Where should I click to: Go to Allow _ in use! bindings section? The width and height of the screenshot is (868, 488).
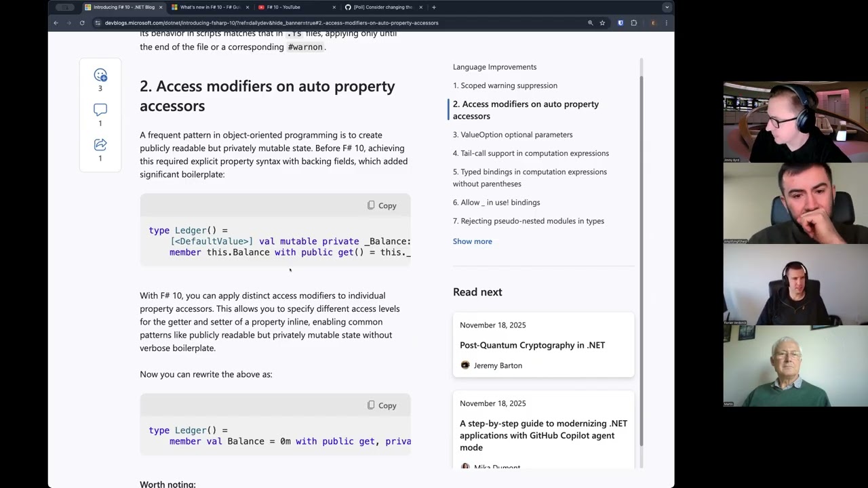tap(496, 203)
